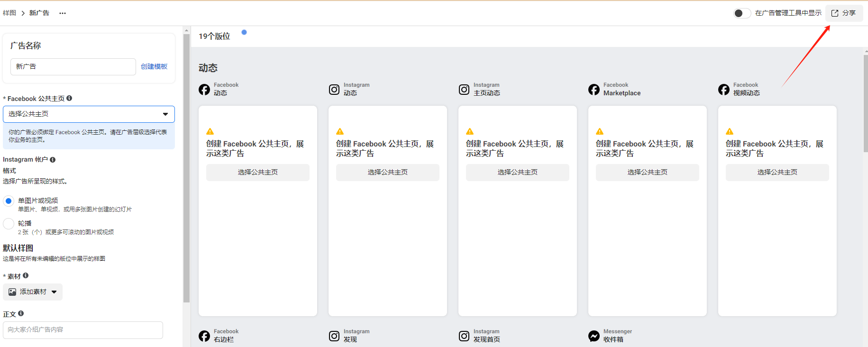Click 选择公共主页 in Marketplace card
This screenshot has width=868, height=347.
[x=648, y=173]
